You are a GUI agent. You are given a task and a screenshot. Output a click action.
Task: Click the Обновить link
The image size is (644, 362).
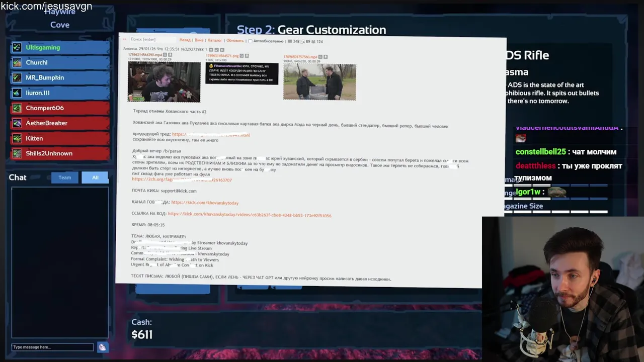coord(235,41)
